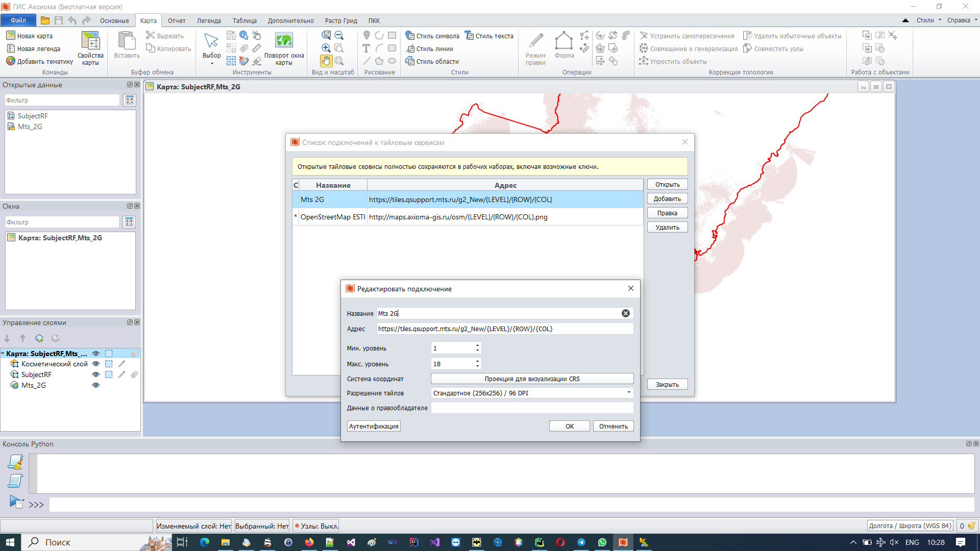
Task: Collapse the Карта: SubjectRF,Mts tree node
Action: click(3, 354)
